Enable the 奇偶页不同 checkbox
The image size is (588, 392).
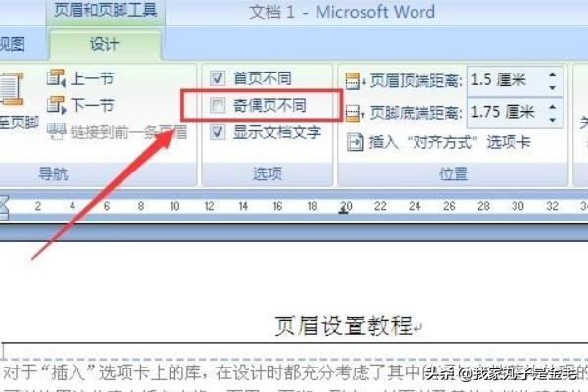coord(219,105)
